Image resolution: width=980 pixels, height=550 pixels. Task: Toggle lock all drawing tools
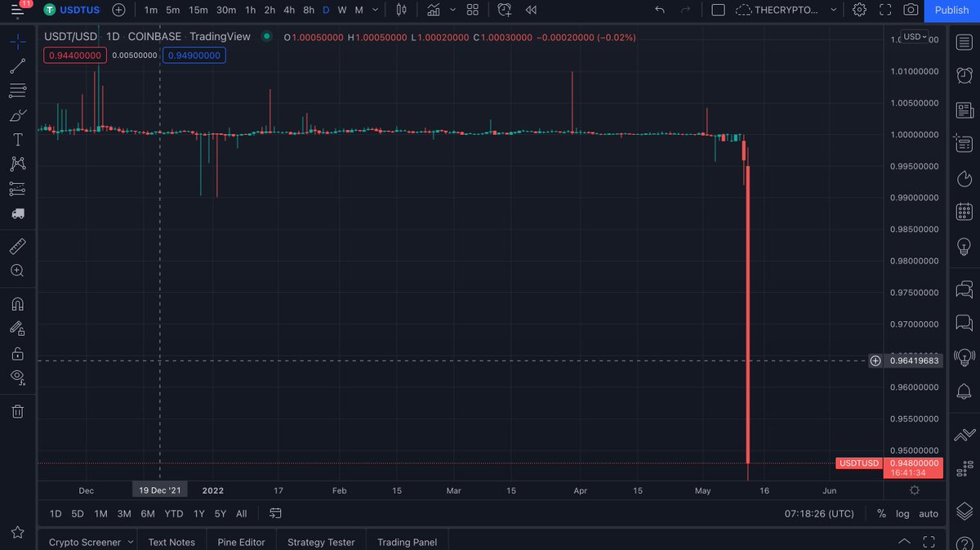[17, 353]
